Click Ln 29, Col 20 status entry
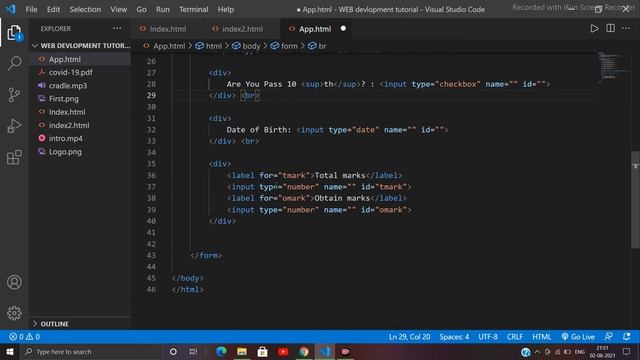The image size is (640, 360). (x=409, y=337)
